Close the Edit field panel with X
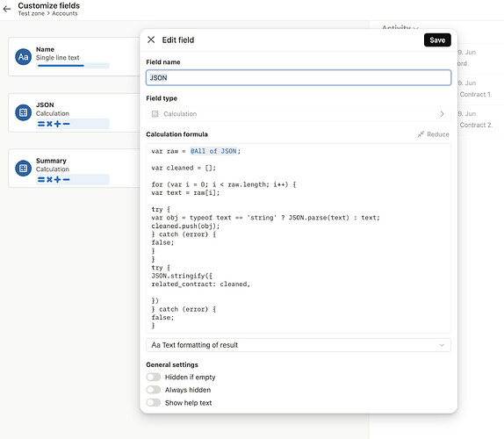The width and height of the screenshot is (504, 439). (151, 40)
